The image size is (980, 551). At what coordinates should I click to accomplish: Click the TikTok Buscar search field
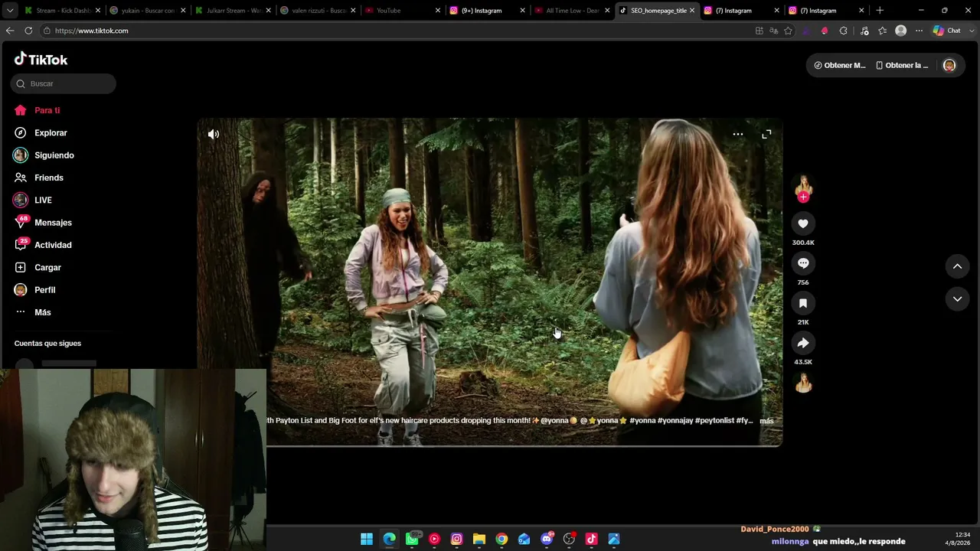64,83
